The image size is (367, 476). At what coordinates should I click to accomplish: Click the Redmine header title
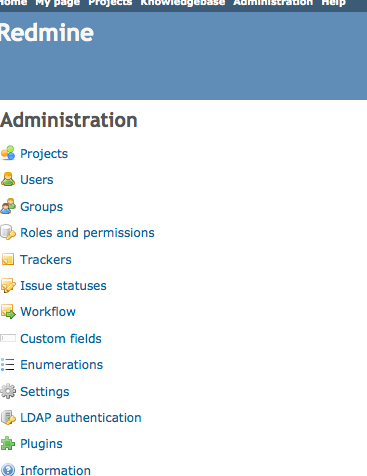pyautogui.click(x=47, y=33)
